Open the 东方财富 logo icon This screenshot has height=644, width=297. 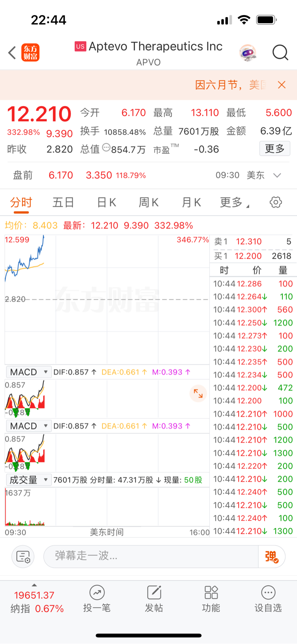coord(30,53)
